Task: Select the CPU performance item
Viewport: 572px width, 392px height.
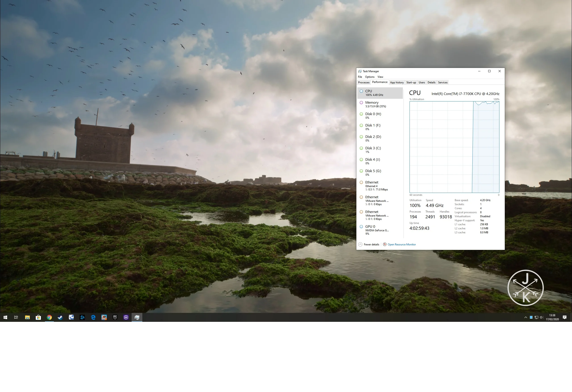Action: [x=380, y=93]
